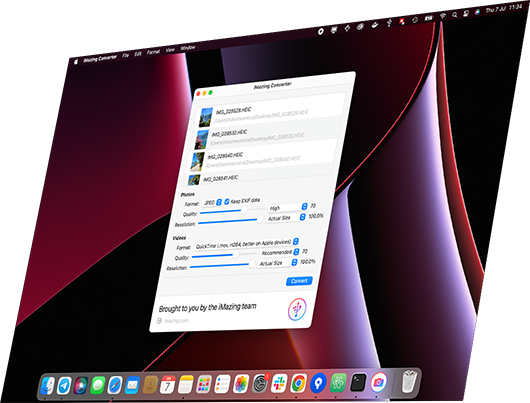Adjust the Videos Quality slider
The image size is (530, 403).
(223, 255)
